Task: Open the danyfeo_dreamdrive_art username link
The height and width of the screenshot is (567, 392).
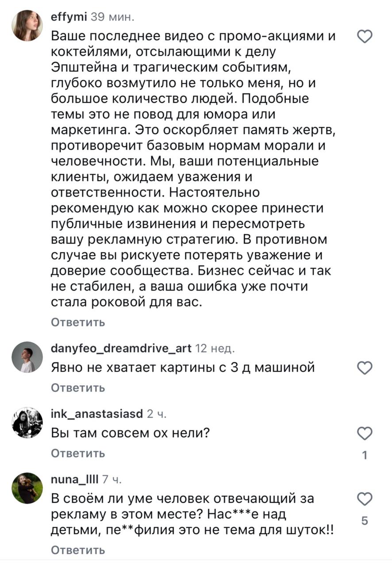Action: click(x=121, y=349)
